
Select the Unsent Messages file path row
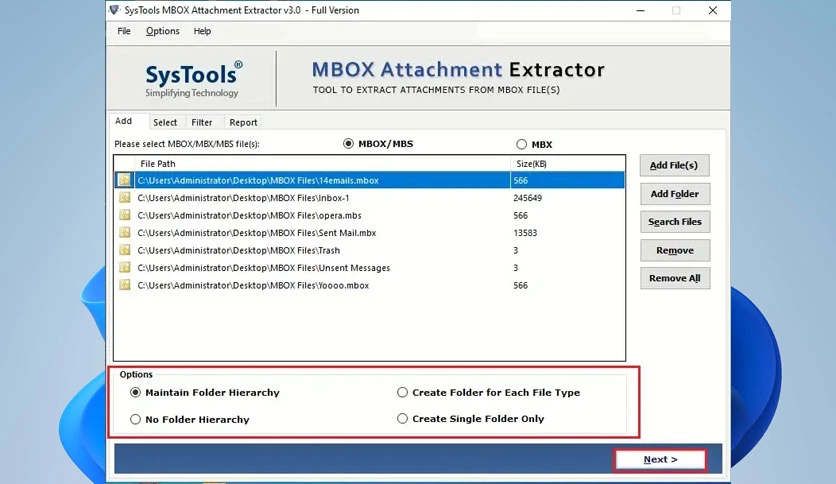[x=369, y=268]
